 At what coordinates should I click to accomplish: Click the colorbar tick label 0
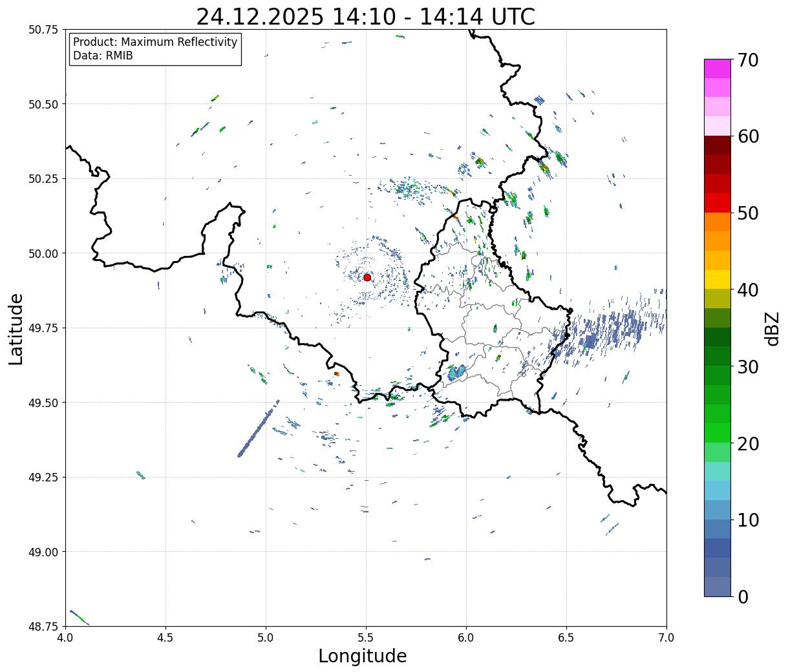pos(743,597)
